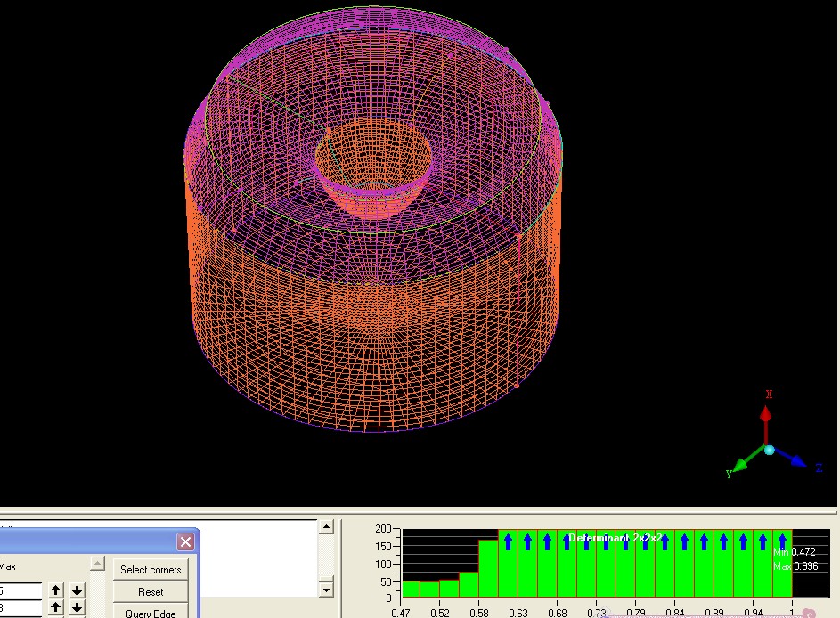Close the dialog with the red X button

(x=185, y=541)
